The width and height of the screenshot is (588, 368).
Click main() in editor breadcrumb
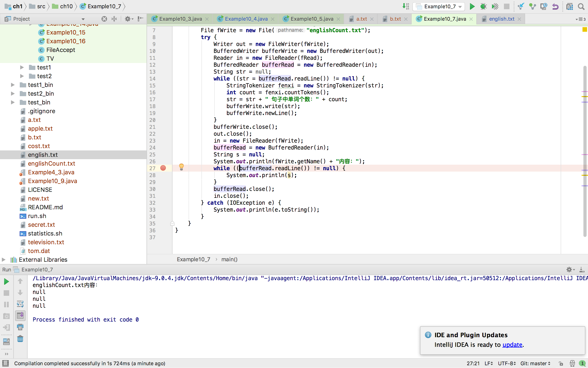click(x=229, y=259)
